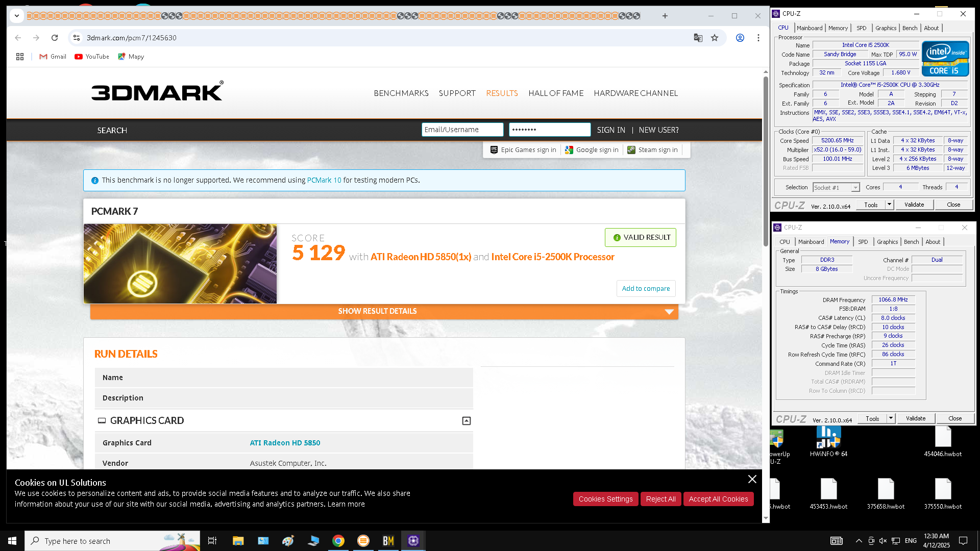
Task: Click the VALID RESULT badge
Action: coord(641,237)
